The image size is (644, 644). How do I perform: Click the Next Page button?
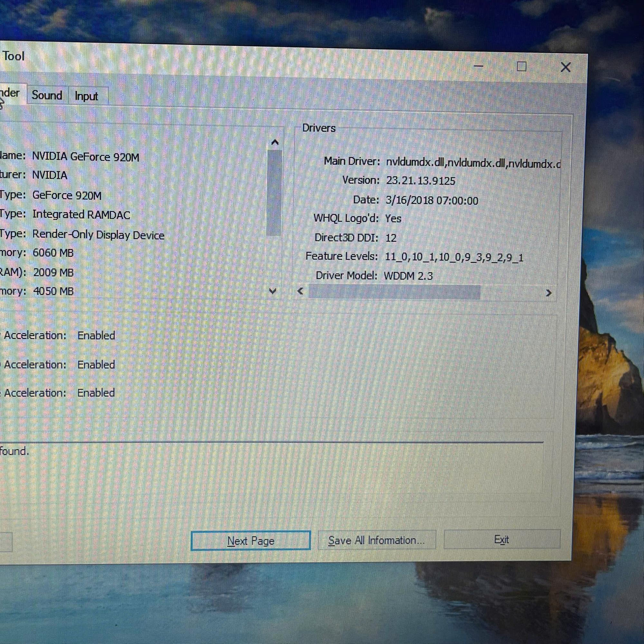click(x=251, y=541)
